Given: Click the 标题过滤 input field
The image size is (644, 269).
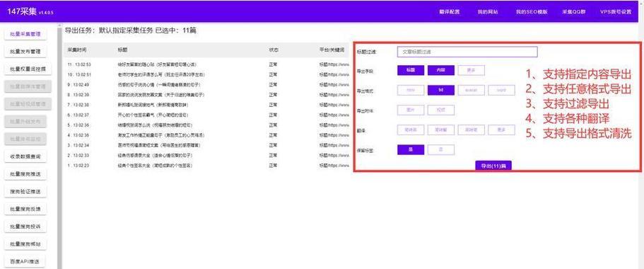Looking at the screenshot, I should tap(467, 52).
